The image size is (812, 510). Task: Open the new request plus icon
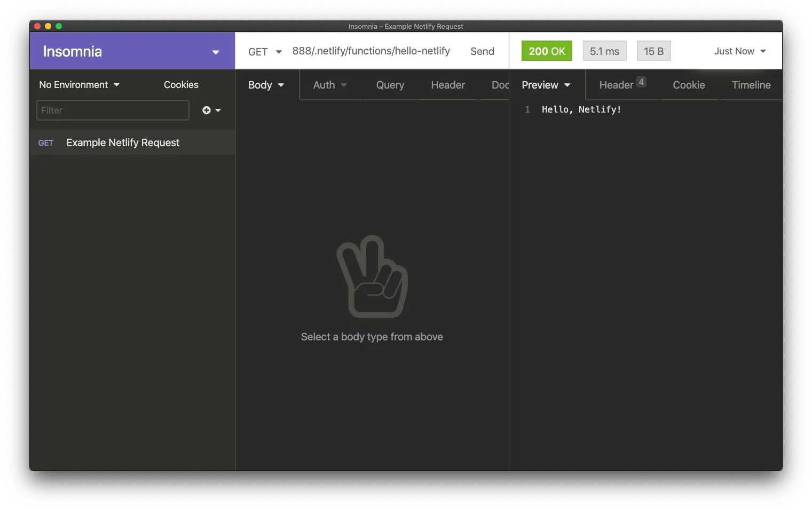[206, 110]
